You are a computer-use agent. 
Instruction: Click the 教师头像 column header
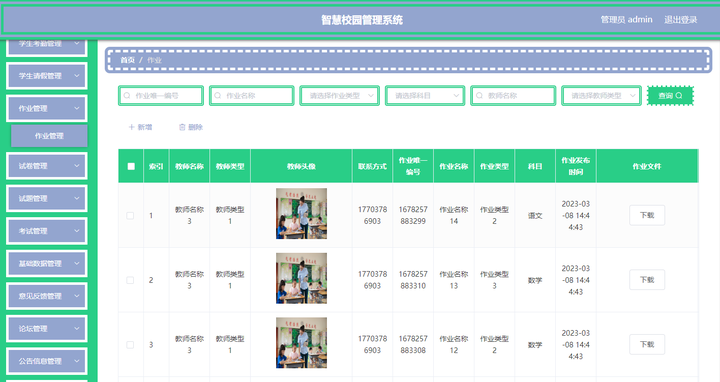tap(301, 166)
